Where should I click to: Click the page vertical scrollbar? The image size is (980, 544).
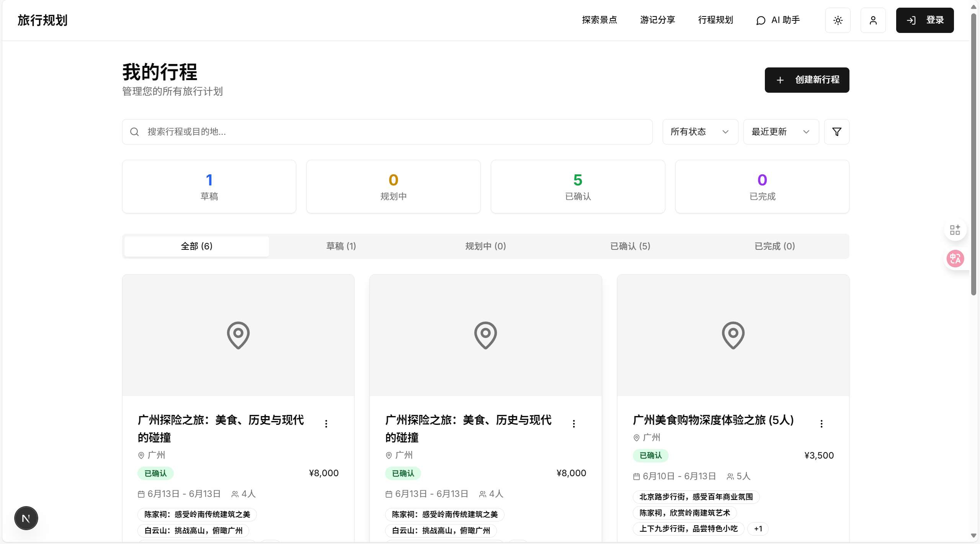[973, 153]
